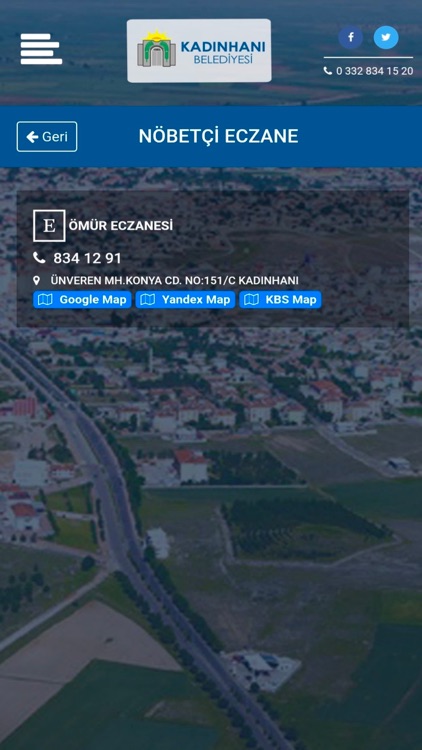Click the phone icon beside 834 12 91
Viewport: 422px width, 750px height.
tap(39, 258)
